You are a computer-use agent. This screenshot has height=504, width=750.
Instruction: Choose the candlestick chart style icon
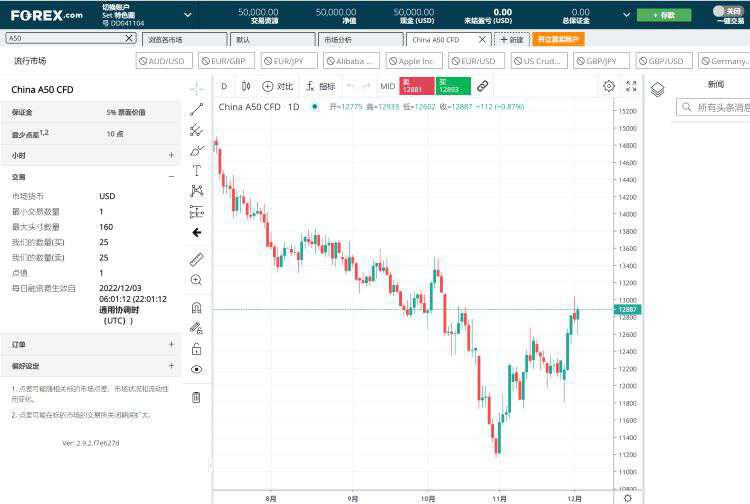[246, 86]
